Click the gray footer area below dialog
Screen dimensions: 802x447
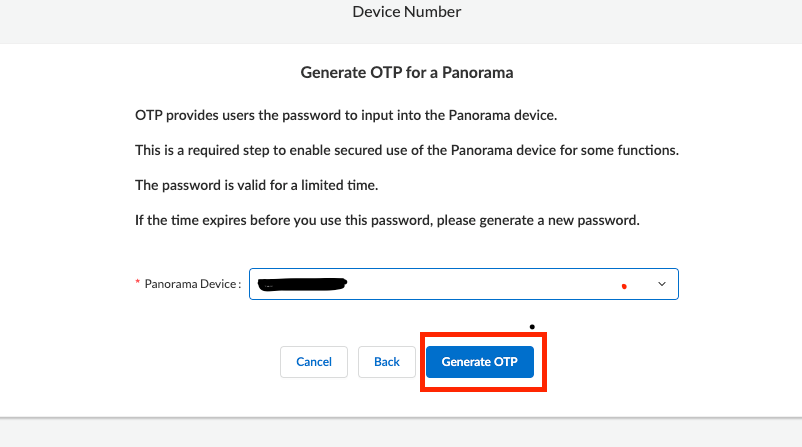coord(400,433)
